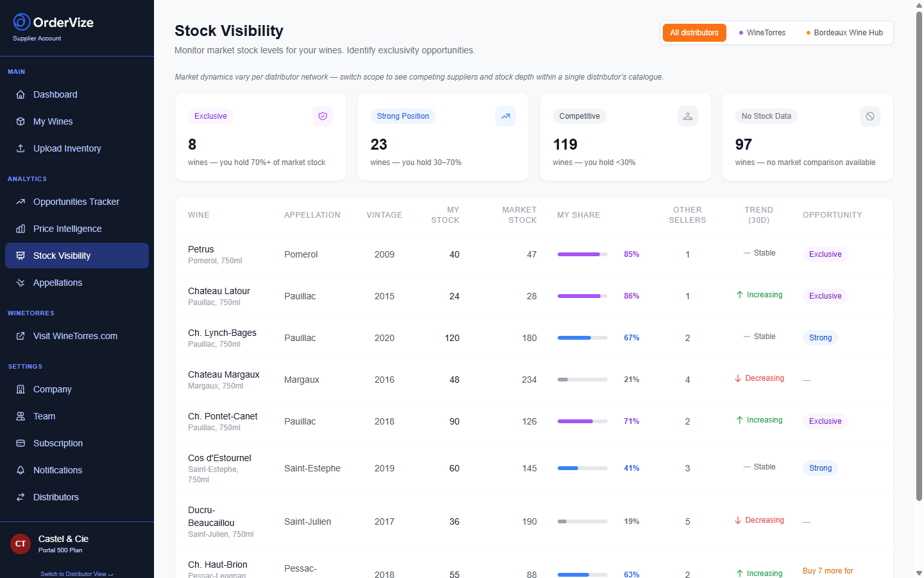The height and width of the screenshot is (578, 924).
Task: Switch scope to WineTorres
Action: [762, 33]
